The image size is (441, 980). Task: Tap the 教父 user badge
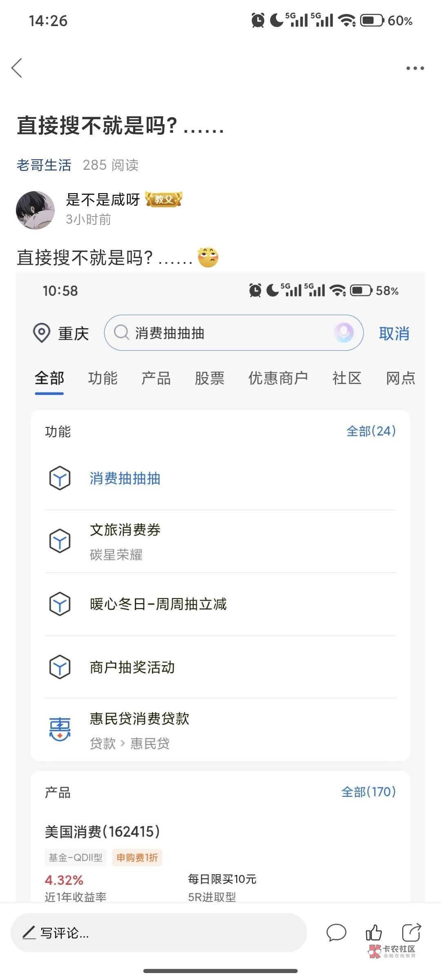164,199
